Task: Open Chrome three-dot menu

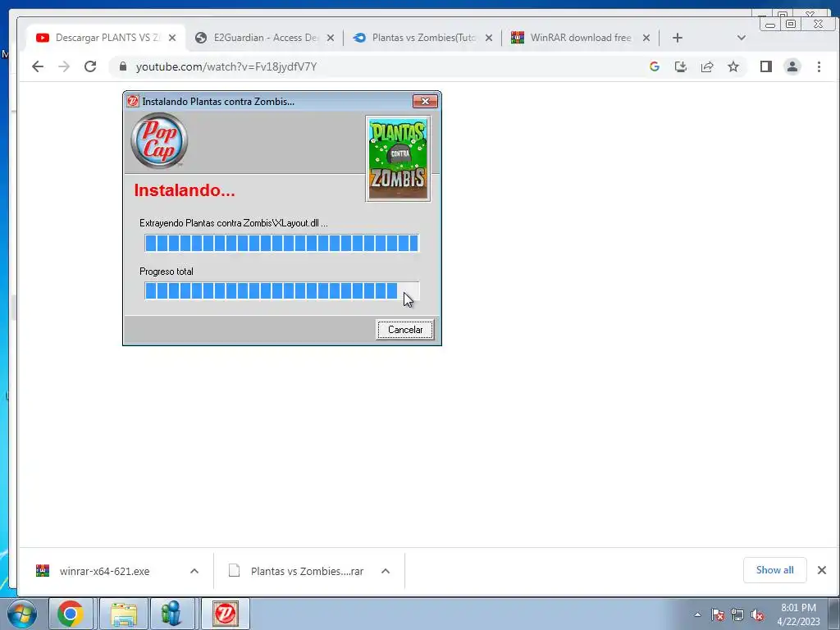Action: 819,66
